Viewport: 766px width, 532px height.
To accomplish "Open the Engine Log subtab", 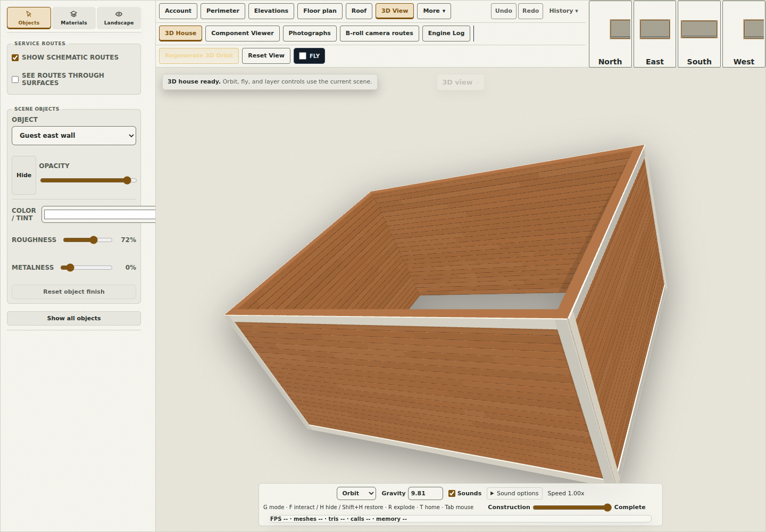I will (x=446, y=34).
